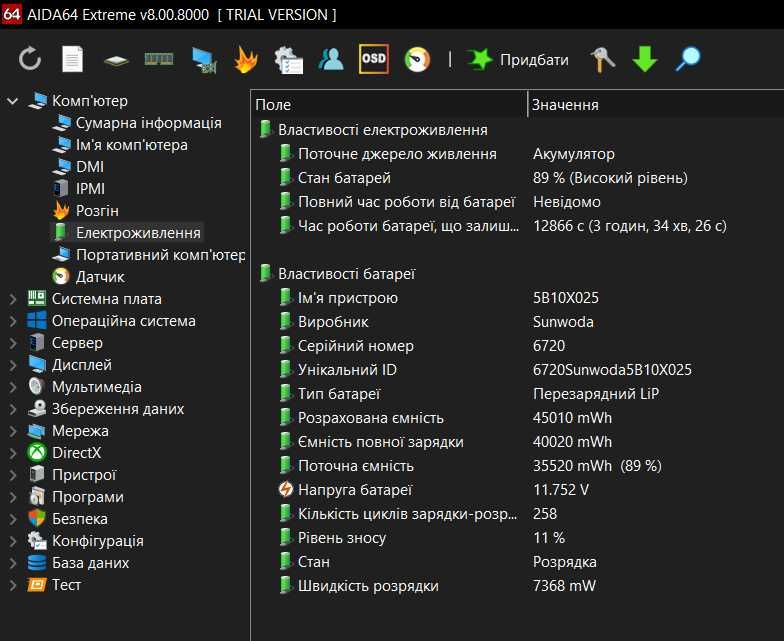Expand the Мультимедіа tree node
The image size is (784, 641).
coord(13,387)
